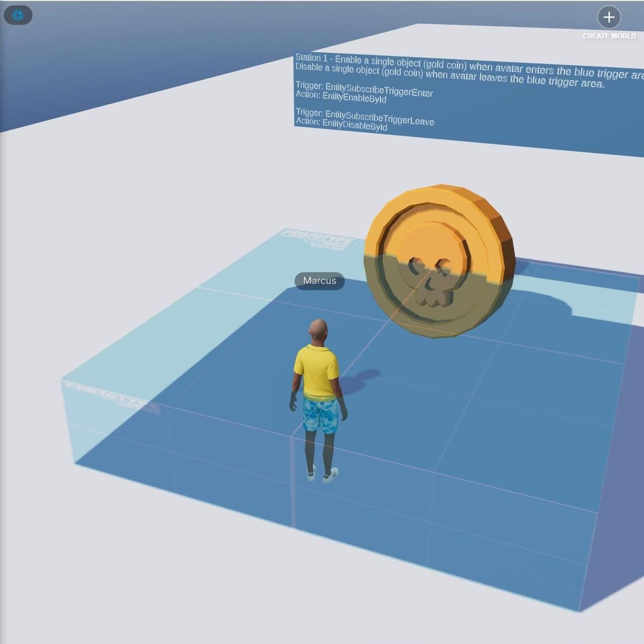
Task: Click the CREATE WORLD text label
Action: point(609,36)
